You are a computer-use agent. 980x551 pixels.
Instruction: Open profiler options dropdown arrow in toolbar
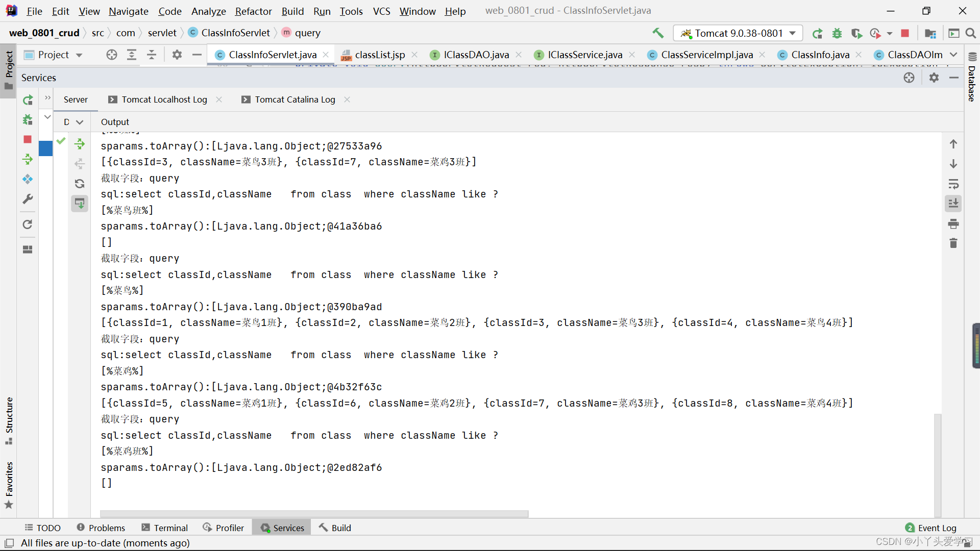click(x=890, y=34)
